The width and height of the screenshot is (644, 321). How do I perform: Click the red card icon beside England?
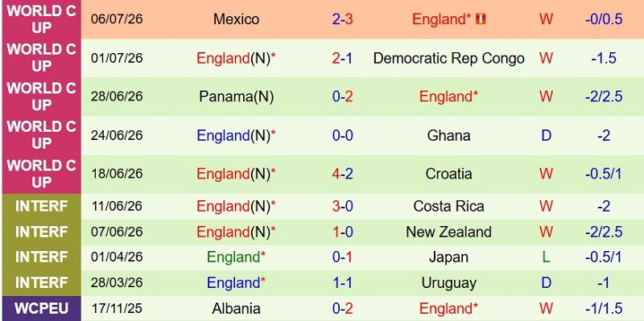[481, 19]
